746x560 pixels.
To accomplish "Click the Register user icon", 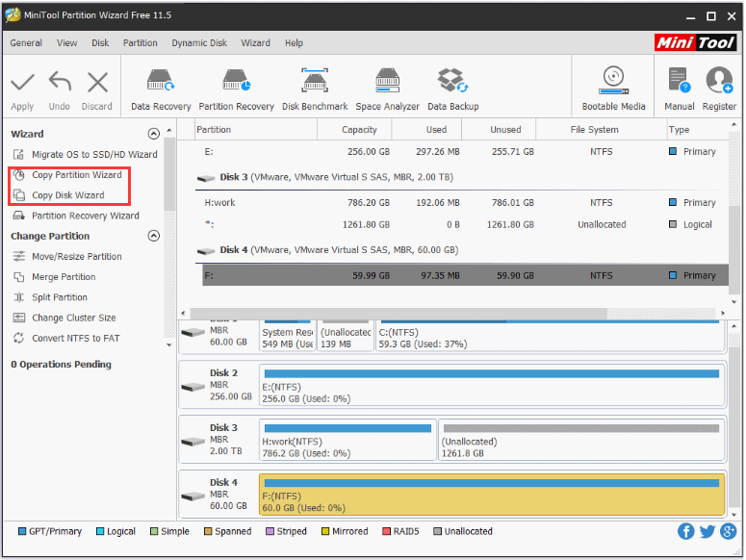I will (x=719, y=80).
